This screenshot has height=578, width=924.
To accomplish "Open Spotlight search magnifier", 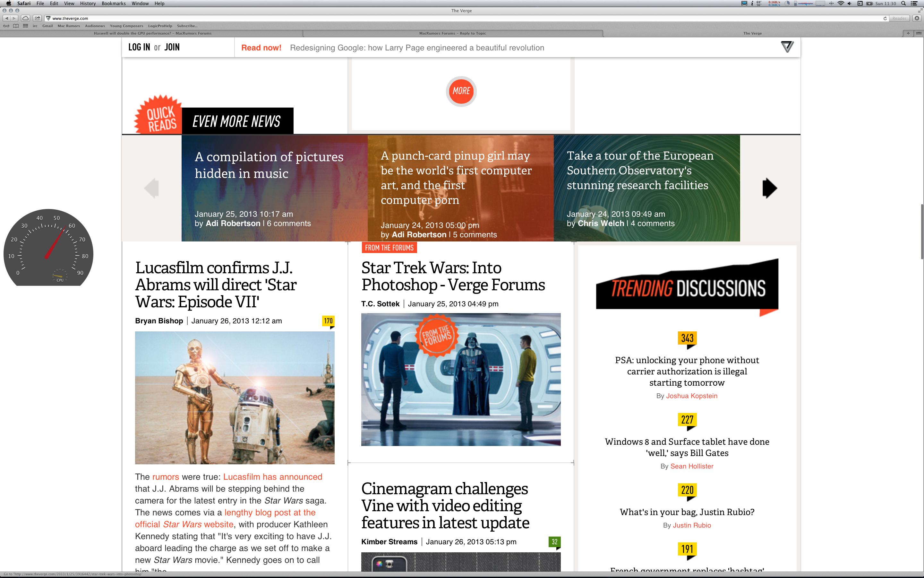I will point(903,4).
